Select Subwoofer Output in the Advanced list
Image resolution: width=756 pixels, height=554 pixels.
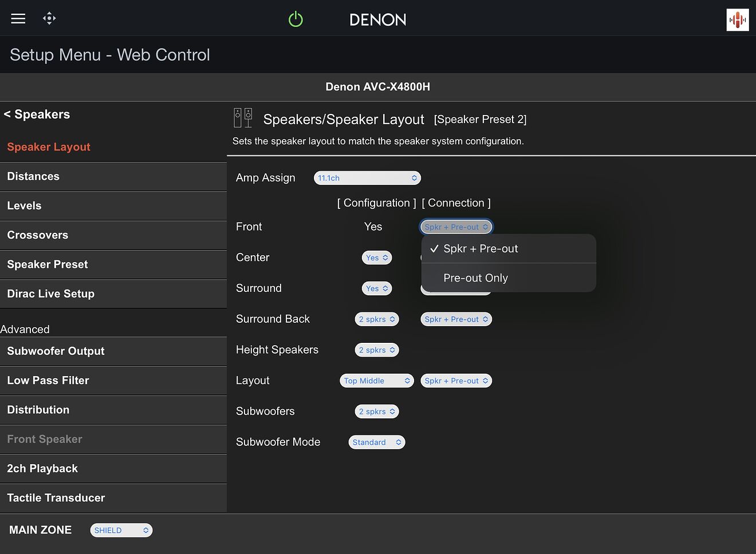tap(56, 351)
